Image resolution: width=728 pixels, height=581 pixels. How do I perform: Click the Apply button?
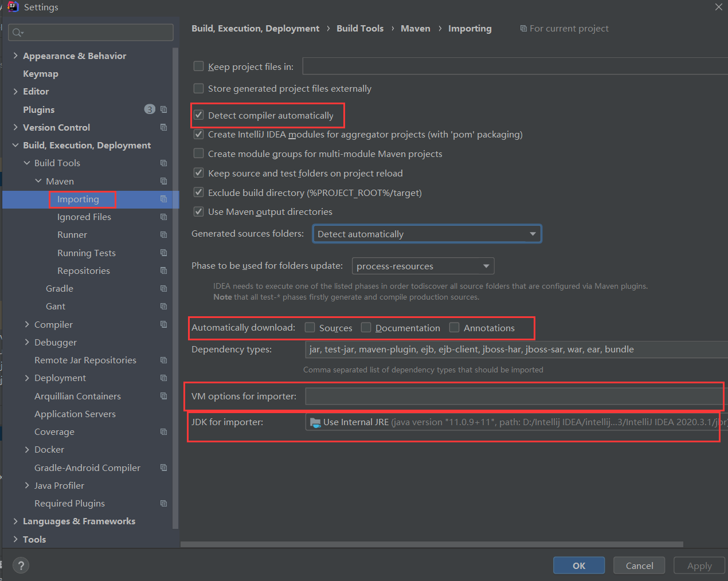pyautogui.click(x=699, y=566)
